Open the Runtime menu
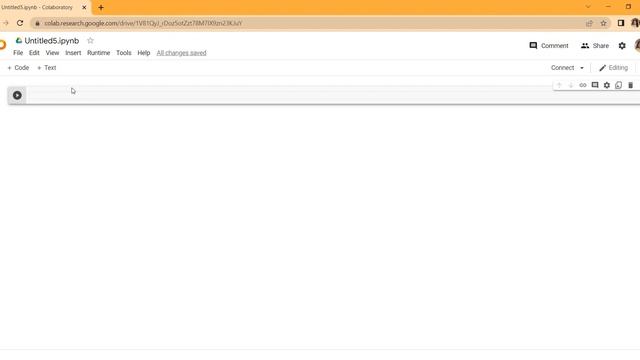Image resolution: width=640 pixels, height=360 pixels. pyautogui.click(x=98, y=53)
